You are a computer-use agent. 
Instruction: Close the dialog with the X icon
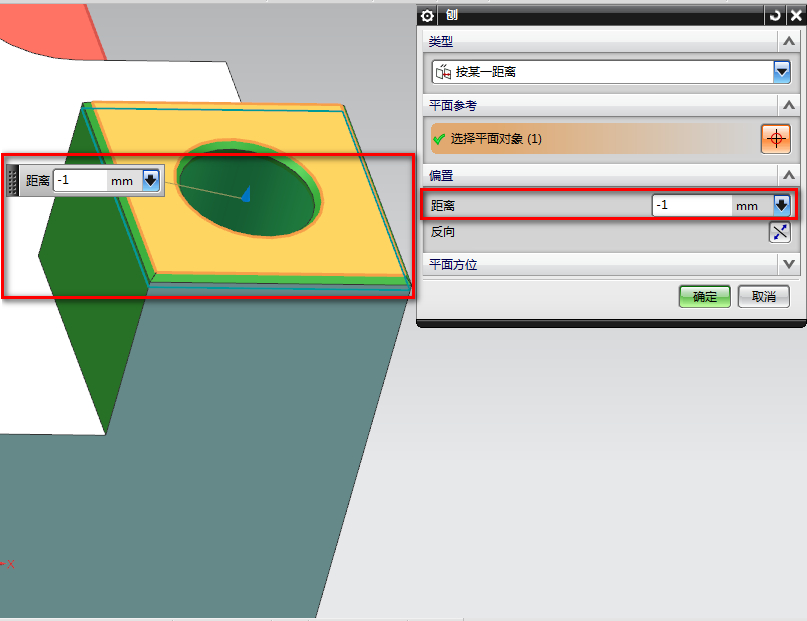tap(795, 16)
